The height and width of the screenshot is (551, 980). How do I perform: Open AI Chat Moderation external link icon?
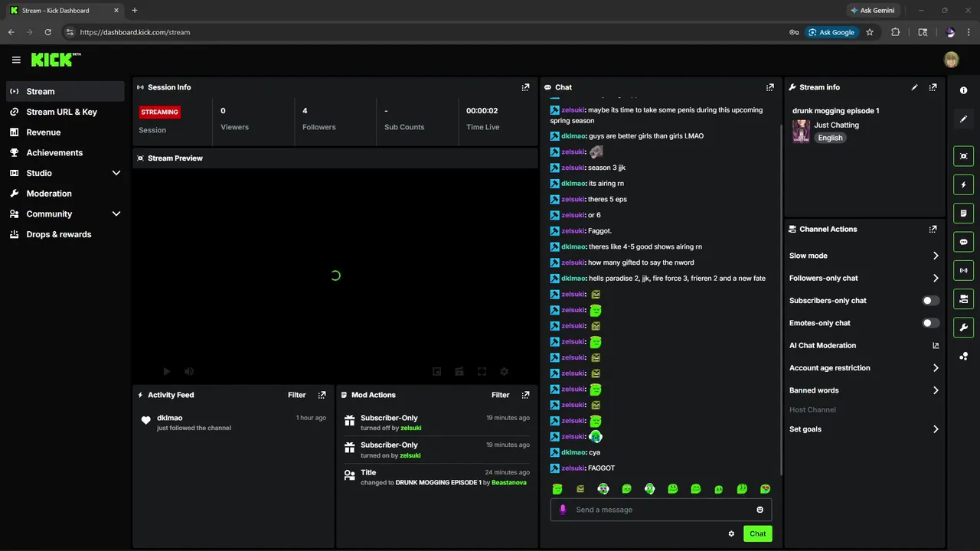pos(936,345)
